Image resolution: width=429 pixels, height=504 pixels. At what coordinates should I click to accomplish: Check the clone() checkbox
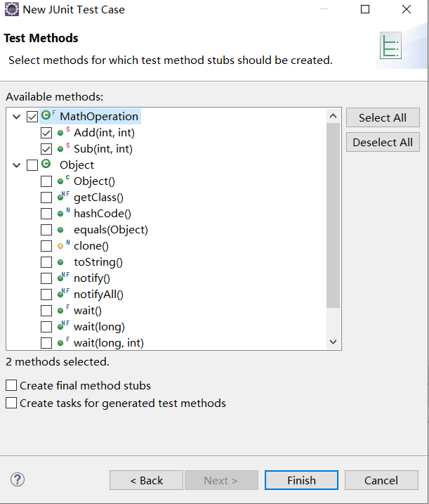pos(46,245)
